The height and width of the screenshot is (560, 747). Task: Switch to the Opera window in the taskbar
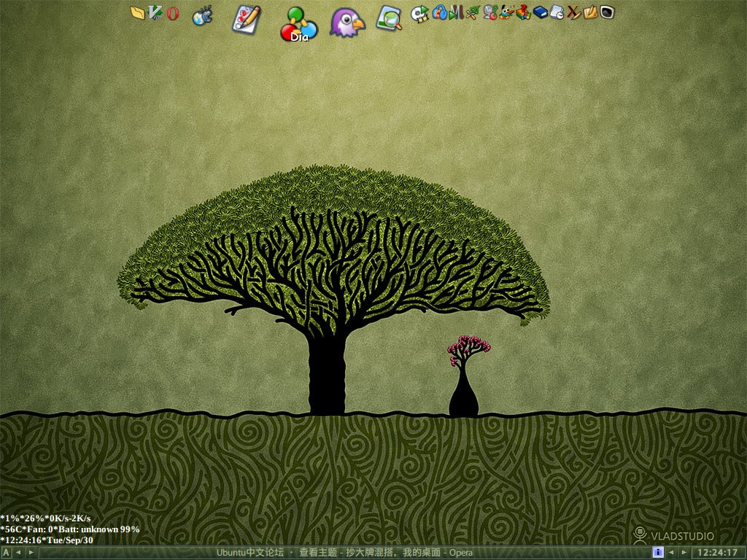point(344,553)
